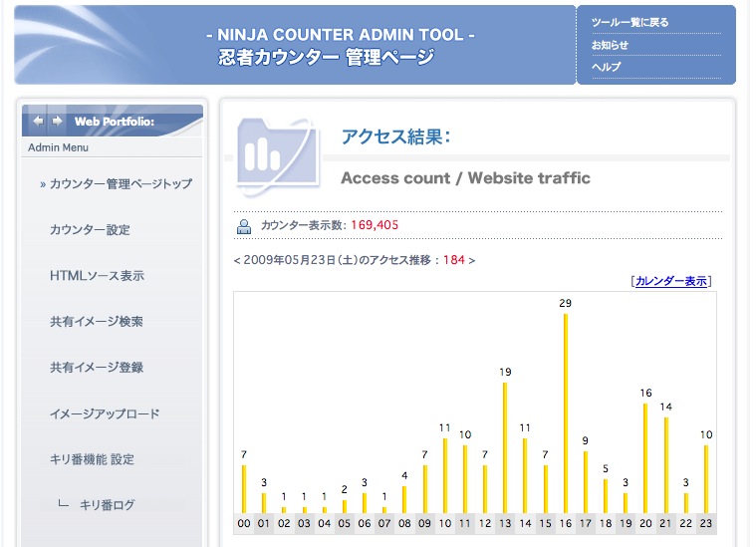Click the hour 23 axis label
This screenshot has width=756, height=547.
(x=706, y=523)
